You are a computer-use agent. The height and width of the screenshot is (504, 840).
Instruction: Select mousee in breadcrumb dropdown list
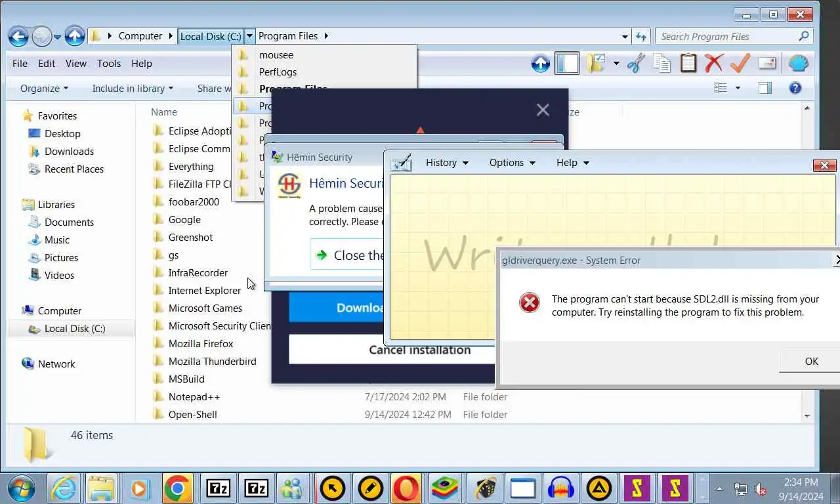324,55
